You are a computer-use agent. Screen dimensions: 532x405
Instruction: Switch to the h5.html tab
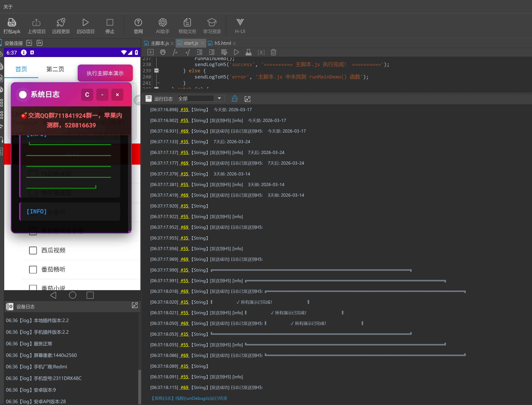pyautogui.click(x=222, y=43)
